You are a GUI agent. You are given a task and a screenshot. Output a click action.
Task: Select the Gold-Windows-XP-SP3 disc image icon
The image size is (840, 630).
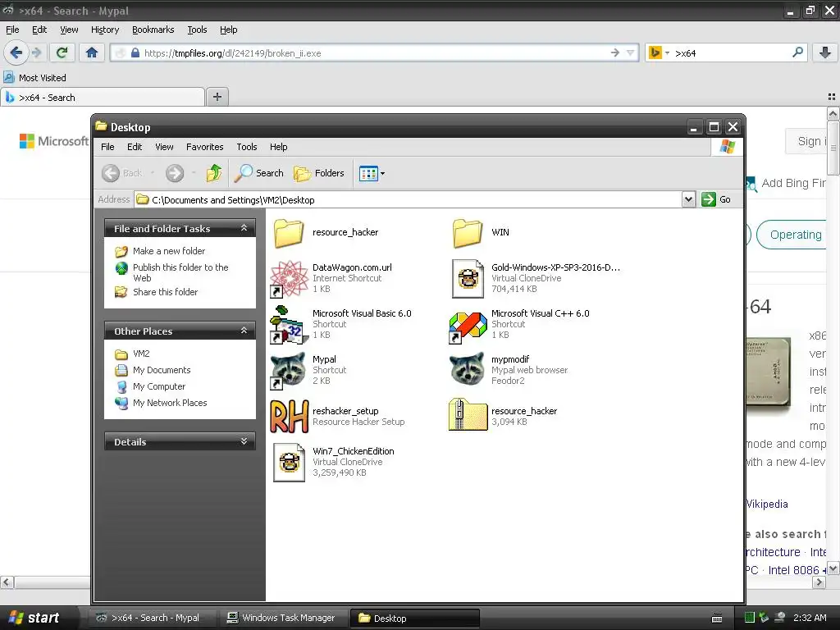tap(468, 279)
